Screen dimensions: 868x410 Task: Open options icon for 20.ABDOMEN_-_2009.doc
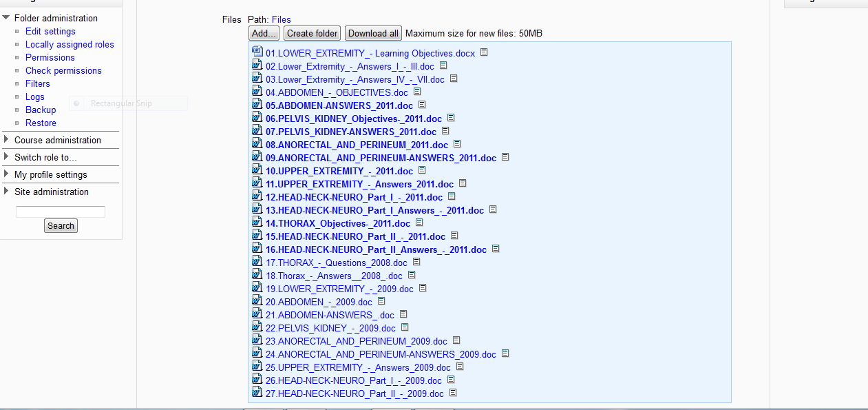point(381,301)
